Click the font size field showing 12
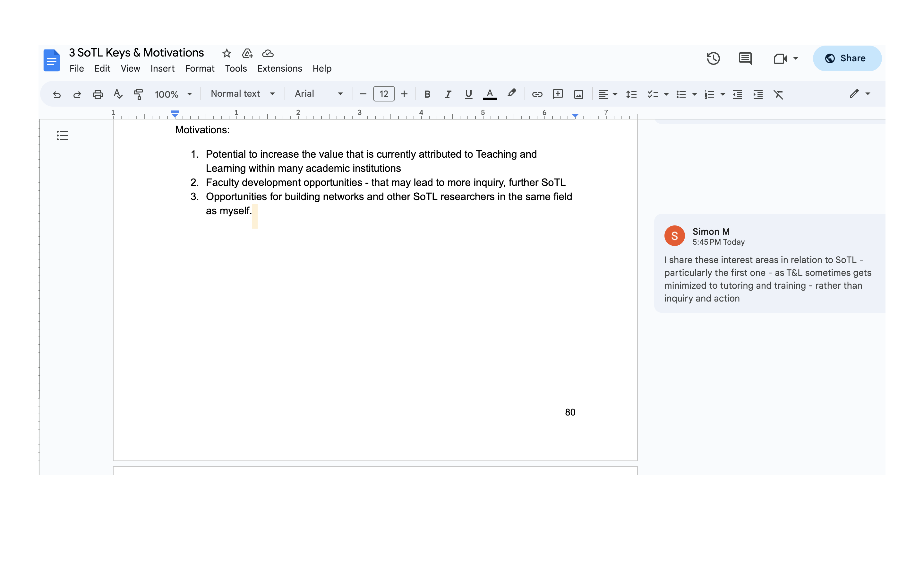This screenshot has height=578, width=924. tap(384, 94)
